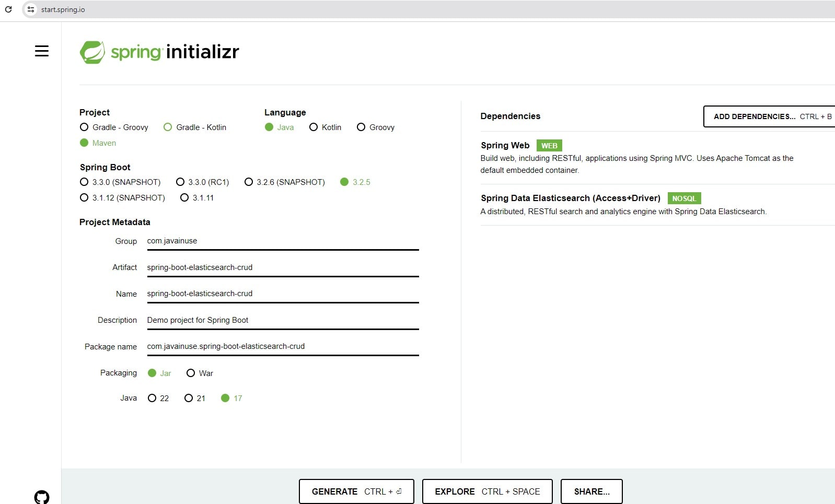Open the hamburger menu
Screen dimensions: 835x504
tap(42, 51)
